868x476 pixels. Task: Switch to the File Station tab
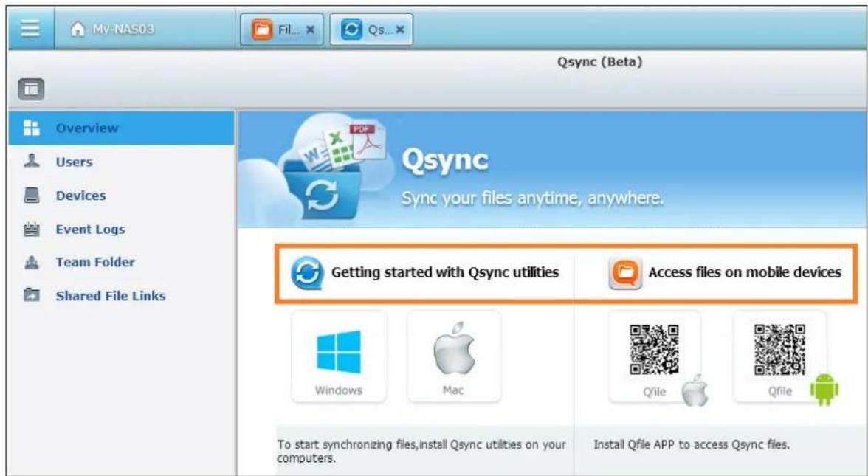click(x=282, y=30)
